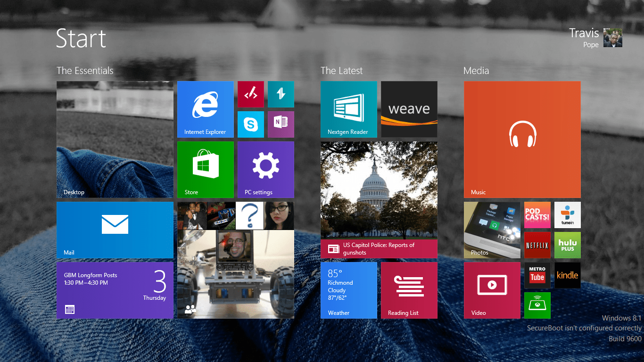
Task: Open the Windows Store tile
Action: tap(205, 170)
